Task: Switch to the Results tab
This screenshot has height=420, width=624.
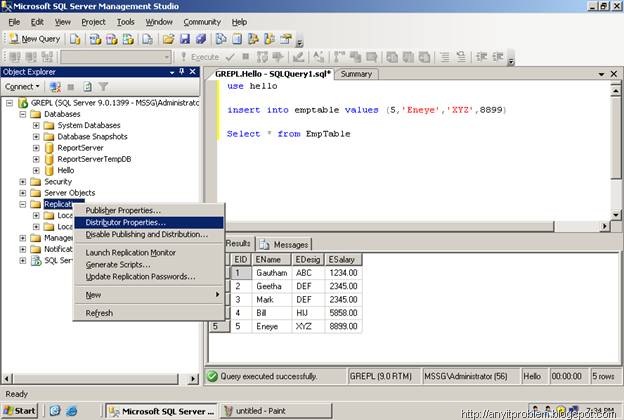Action: [x=238, y=244]
